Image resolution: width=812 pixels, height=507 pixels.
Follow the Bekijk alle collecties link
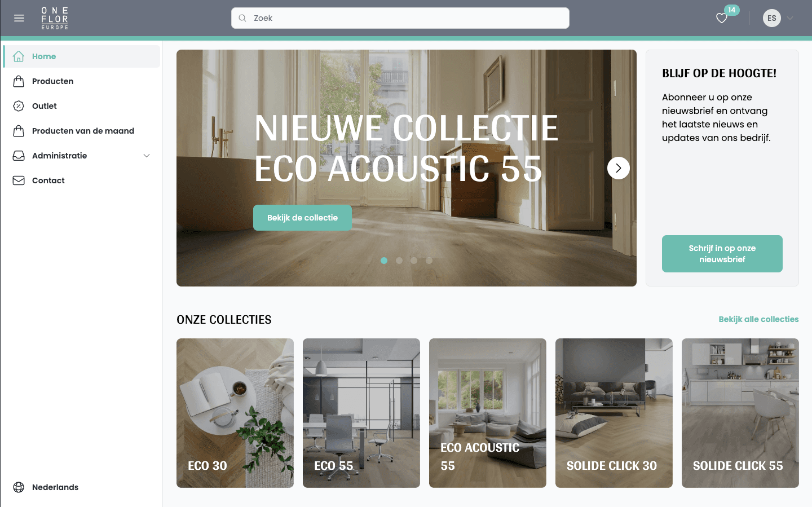point(758,319)
